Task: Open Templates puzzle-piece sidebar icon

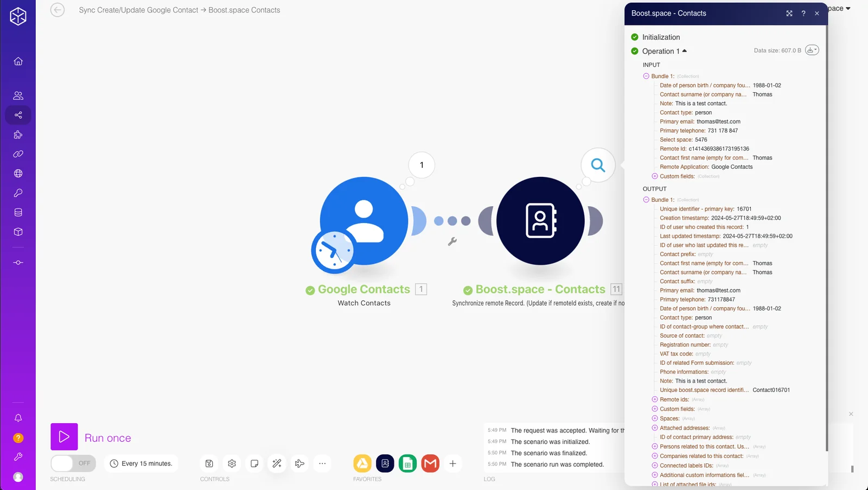Action: tap(18, 135)
